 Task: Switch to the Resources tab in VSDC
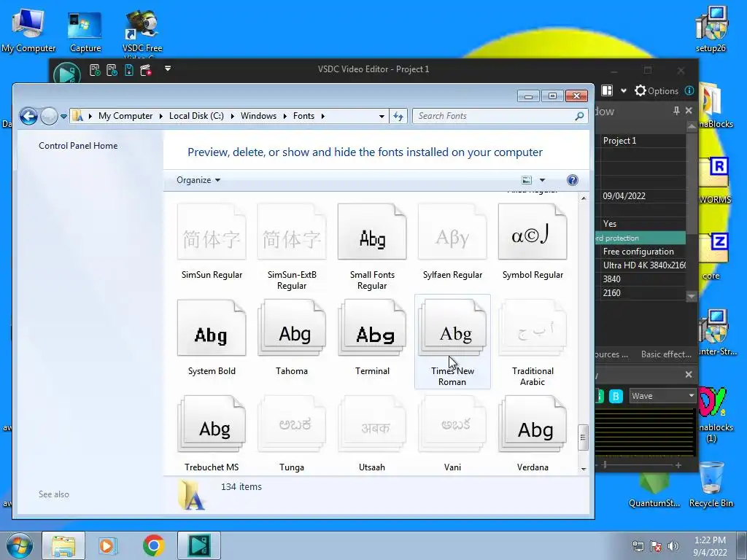click(612, 354)
